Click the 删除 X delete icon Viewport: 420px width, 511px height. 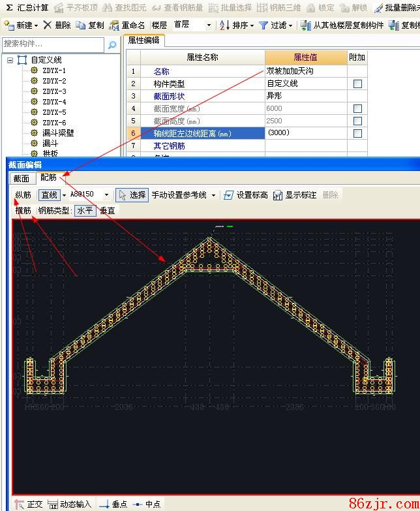pyautogui.click(x=48, y=25)
